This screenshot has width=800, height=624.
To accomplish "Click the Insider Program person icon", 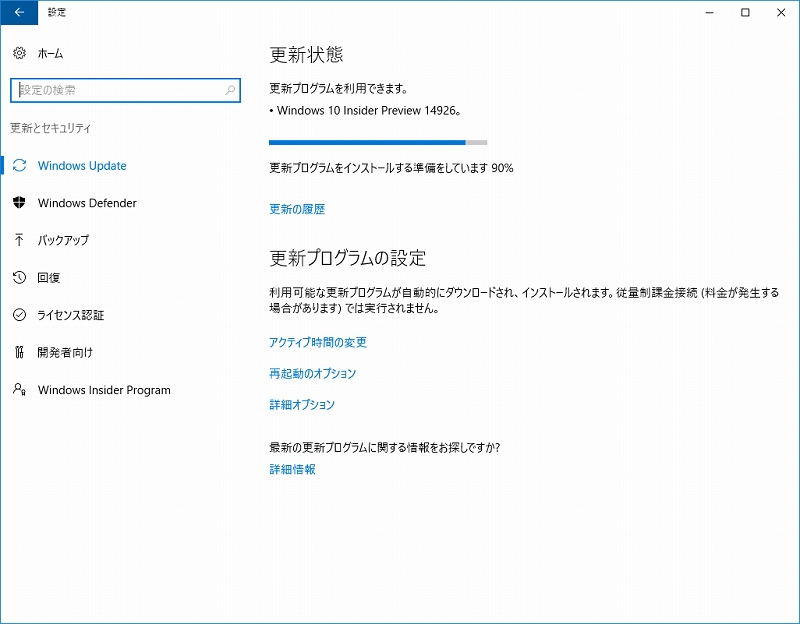I will [19, 390].
